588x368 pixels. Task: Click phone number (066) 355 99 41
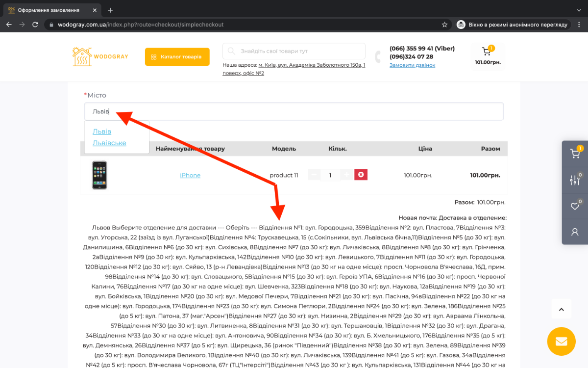(x=422, y=49)
